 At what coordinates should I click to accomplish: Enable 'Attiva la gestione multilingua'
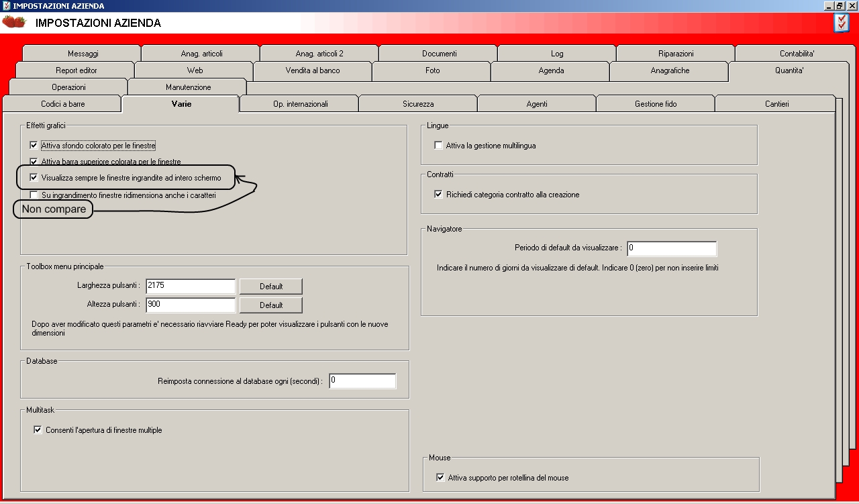coord(438,145)
